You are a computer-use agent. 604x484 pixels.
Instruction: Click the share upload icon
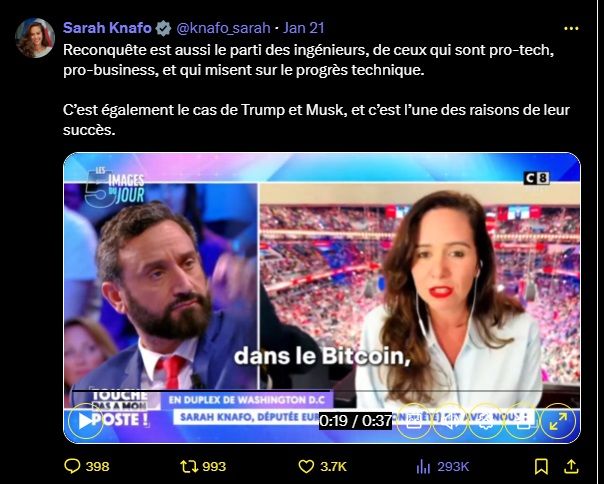pos(571,467)
